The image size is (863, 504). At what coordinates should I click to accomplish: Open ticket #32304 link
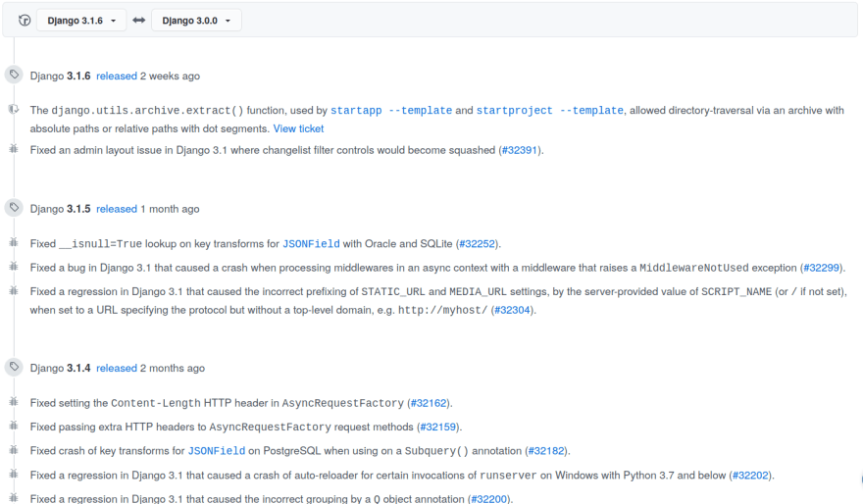(512, 310)
